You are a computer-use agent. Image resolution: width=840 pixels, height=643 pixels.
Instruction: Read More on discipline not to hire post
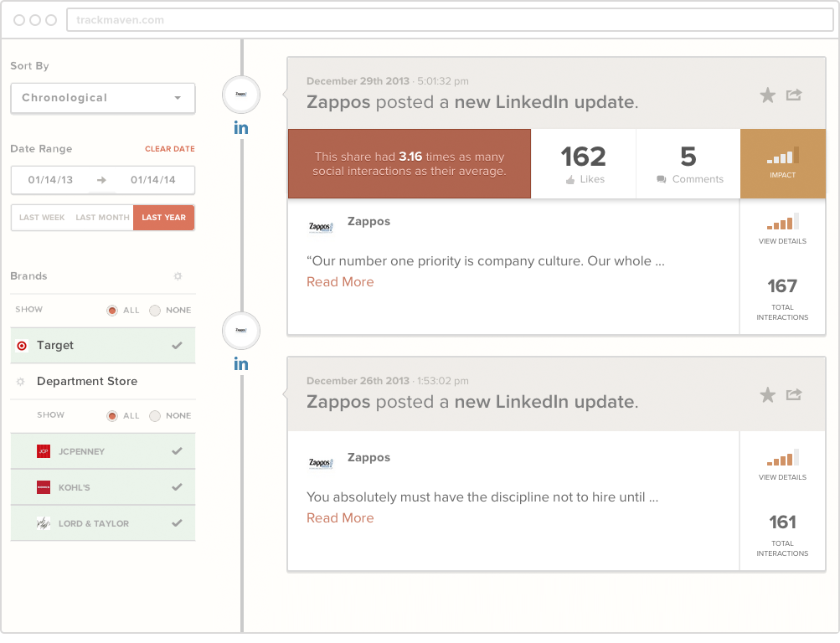click(x=340, y=518)
